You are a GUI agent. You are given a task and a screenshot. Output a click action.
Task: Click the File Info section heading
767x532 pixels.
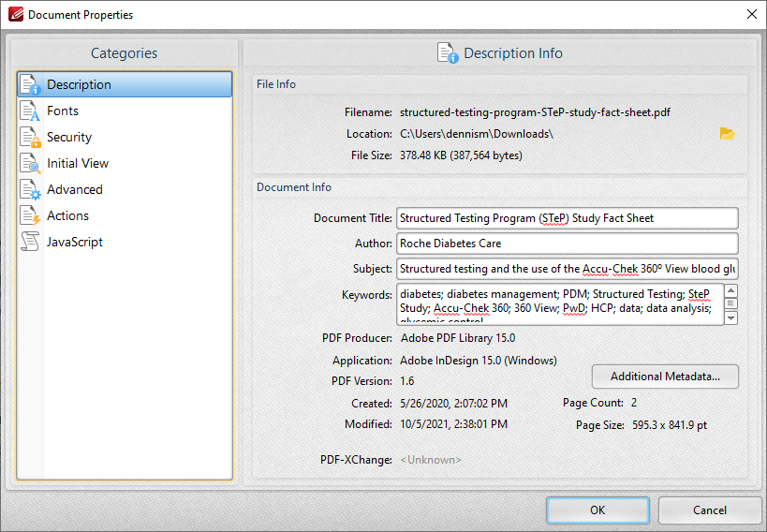click(276, 84)
